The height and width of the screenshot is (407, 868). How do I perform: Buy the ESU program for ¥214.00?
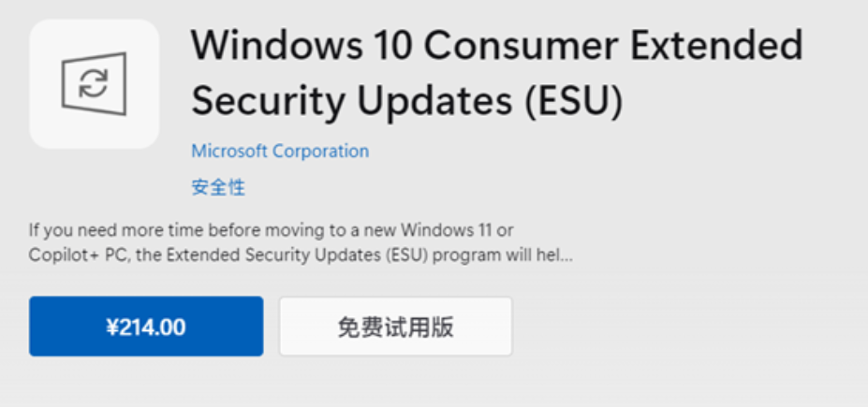click(146, 327)
